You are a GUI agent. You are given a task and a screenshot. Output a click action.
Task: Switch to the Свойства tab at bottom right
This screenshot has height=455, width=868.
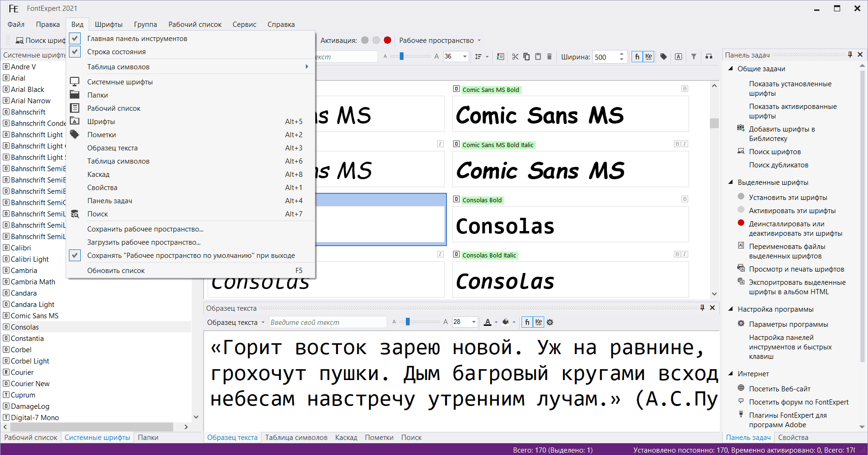(x=793, y=438)
